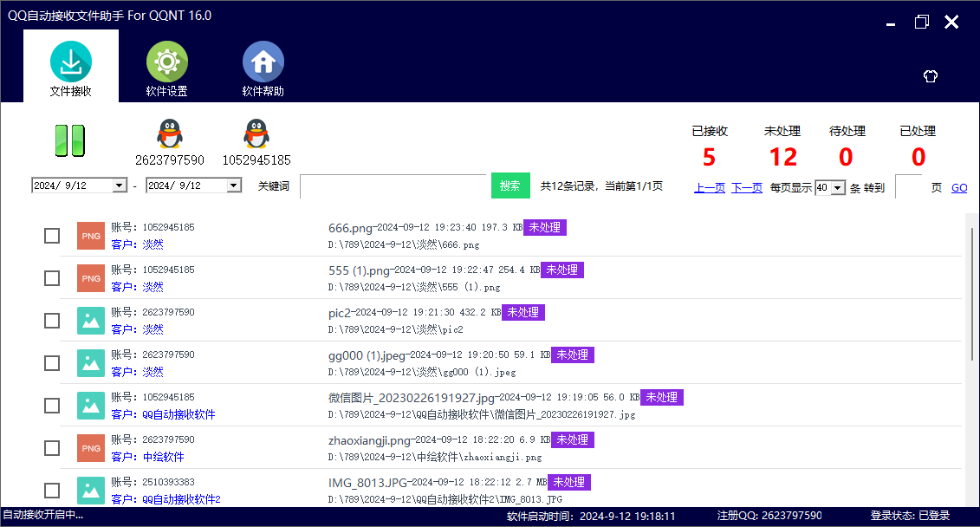Click 未处理 tag on 666.png row
The width and height of the screenshot is (980, 527).
coord(545,228)
